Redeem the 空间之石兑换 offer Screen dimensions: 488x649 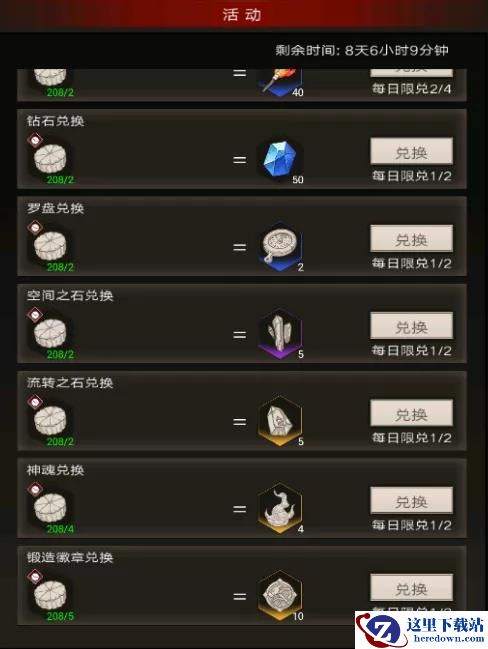pos(411,326)
